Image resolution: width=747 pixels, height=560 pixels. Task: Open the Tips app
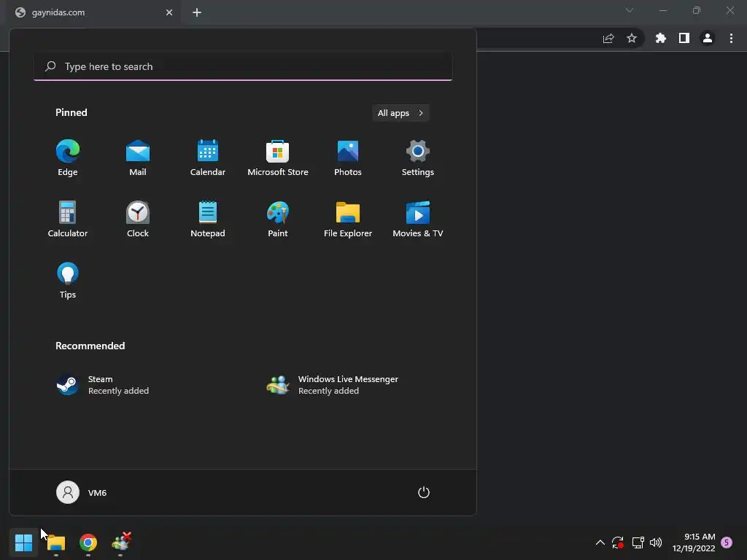(68, 281)
